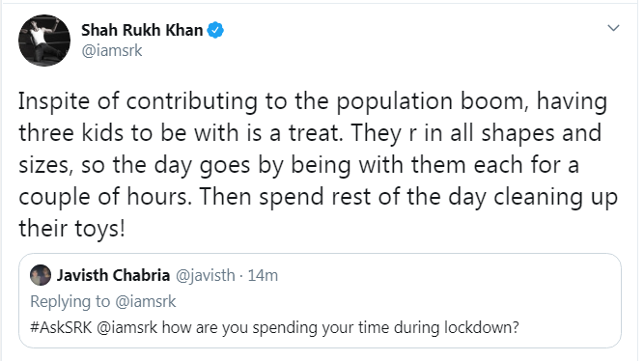This screenshot has height=361, width=644.
Task: Click the Javisth Chabria display name
Action: click(113, 275)
